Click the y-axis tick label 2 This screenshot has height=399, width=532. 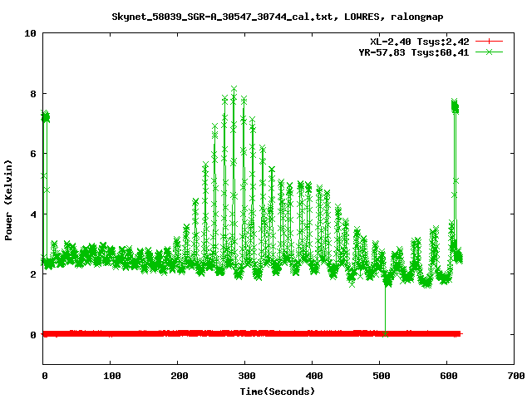(33, 274)
